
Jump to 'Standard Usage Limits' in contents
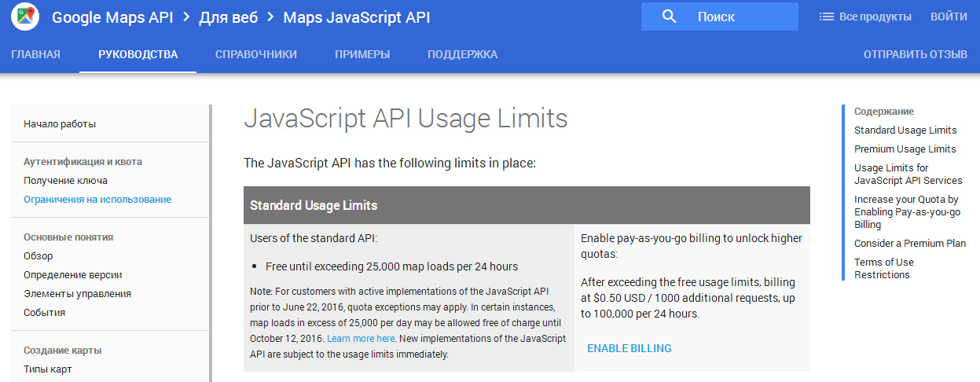point(905,130)
